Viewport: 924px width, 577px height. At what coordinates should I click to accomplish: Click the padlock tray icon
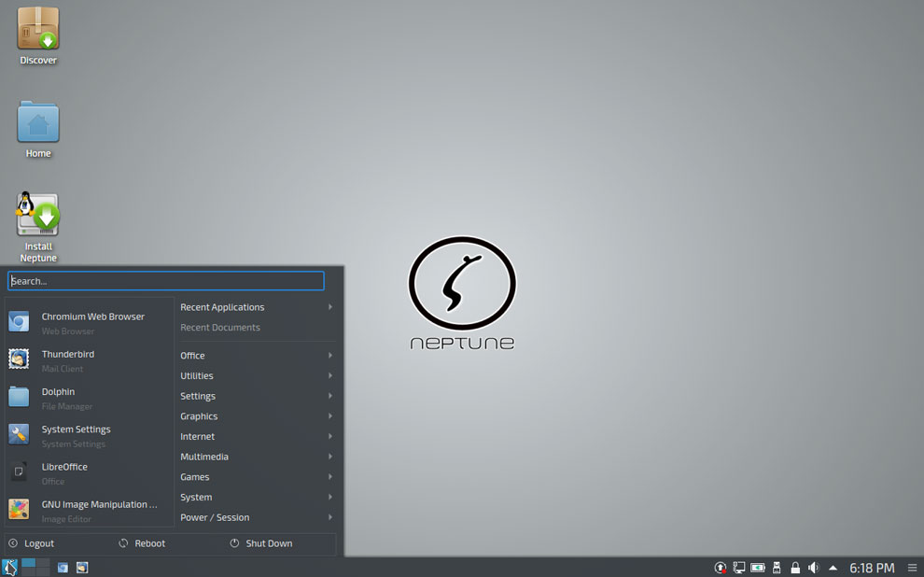(795, 568)
